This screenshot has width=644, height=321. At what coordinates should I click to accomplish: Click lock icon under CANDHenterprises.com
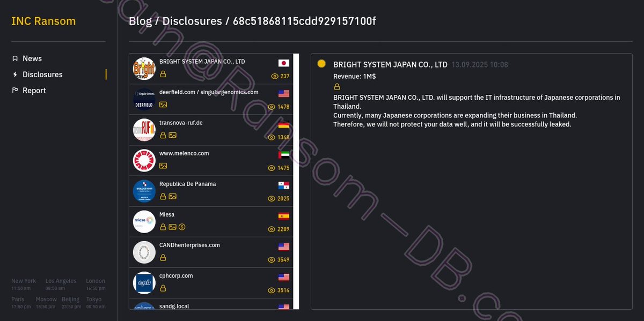coord(163,257)
